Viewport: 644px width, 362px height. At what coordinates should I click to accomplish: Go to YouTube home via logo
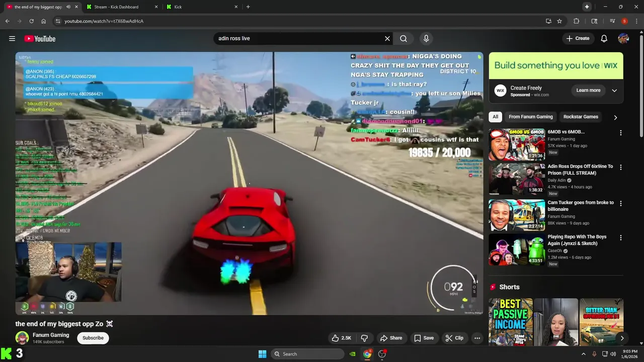point(40,39)
